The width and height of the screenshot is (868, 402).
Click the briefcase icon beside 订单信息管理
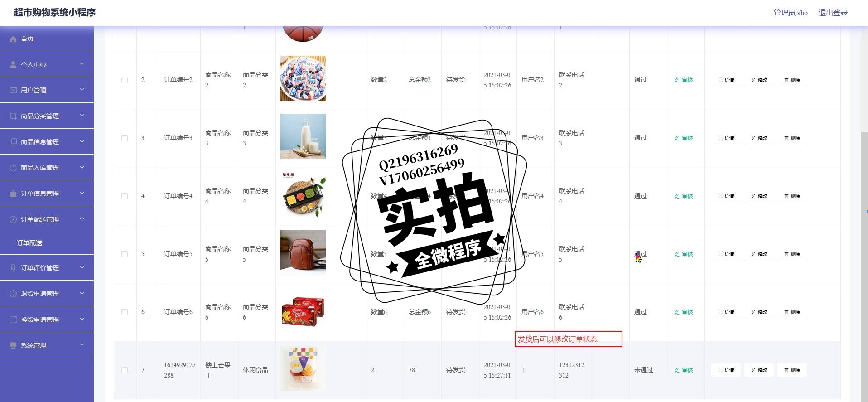tap(13, 194)
